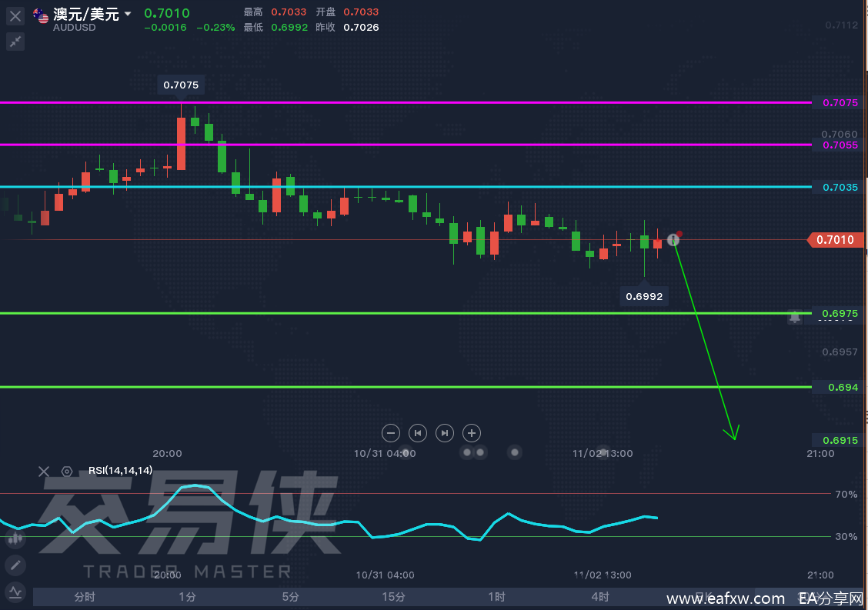868x610 pixels.
Task: Switch to the 5分 timeframe tab
Action: click(291, 597)
